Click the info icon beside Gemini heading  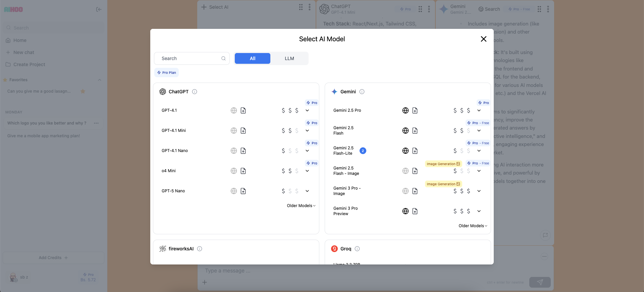(x=362, y=92)
